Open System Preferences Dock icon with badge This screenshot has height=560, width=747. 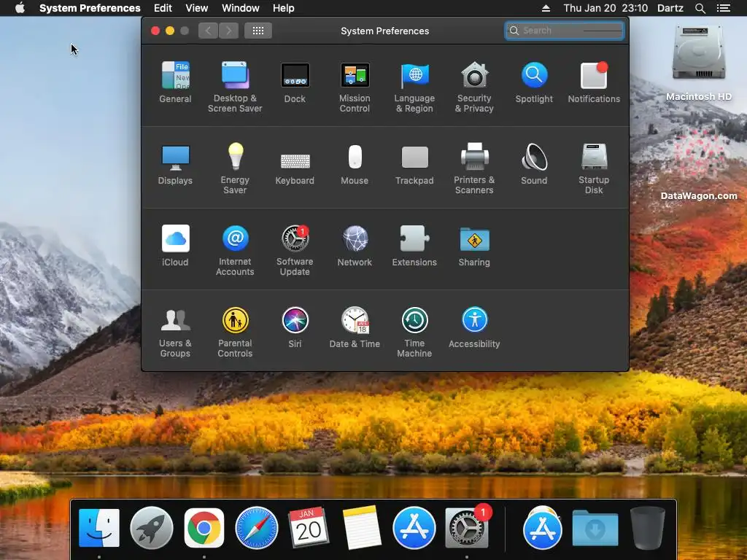468,528
